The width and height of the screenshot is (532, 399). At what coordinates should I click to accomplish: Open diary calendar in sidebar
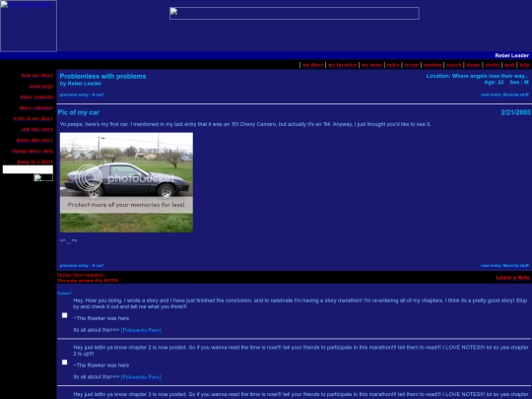coord(36,108)
